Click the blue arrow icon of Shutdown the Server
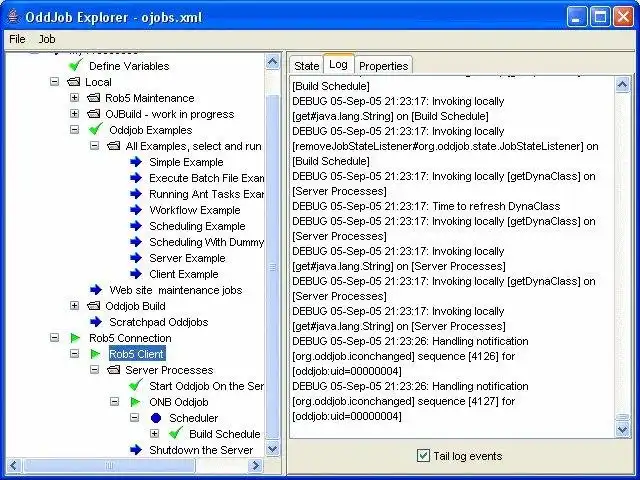 pyautogui.click(x=136, y=450)
